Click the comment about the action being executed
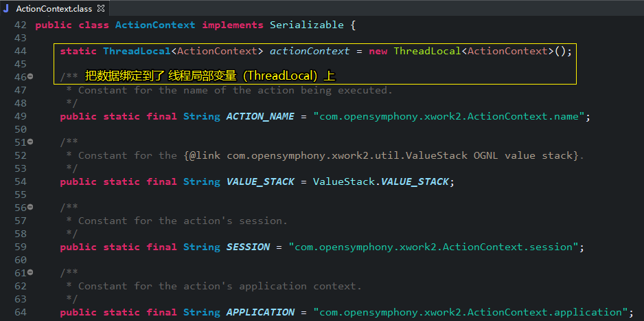 click(235, 90)
